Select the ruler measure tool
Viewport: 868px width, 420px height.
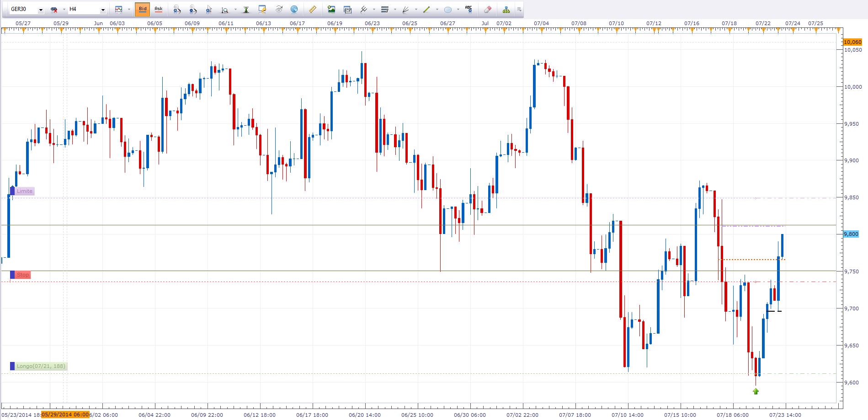[313, 9]
